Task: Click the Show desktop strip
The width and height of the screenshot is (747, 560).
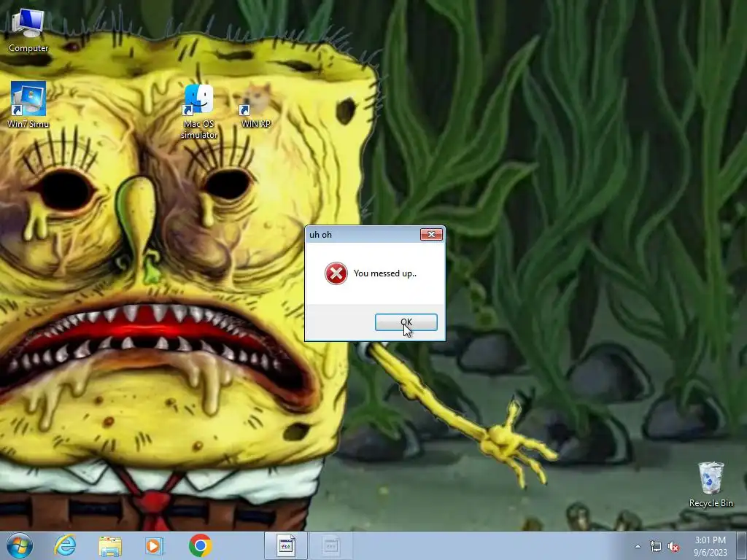Action: 742,546
